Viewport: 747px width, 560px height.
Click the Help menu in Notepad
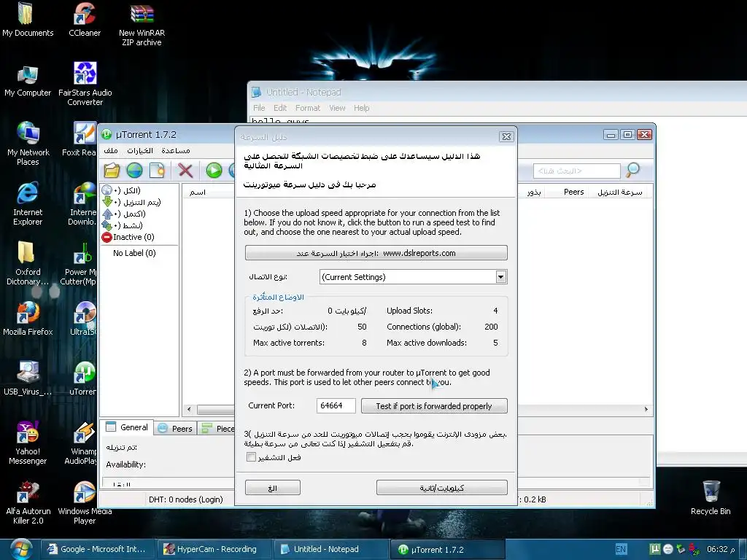pos(362,108)
